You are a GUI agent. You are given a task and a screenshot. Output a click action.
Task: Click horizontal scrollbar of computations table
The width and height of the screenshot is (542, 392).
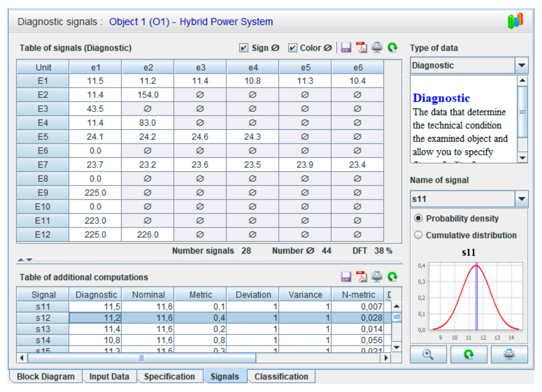142,358
